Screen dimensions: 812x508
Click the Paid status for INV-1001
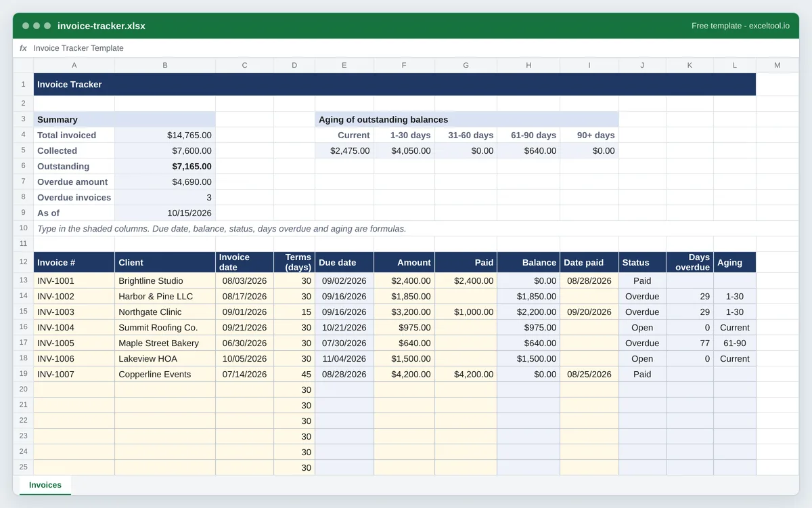642,280
